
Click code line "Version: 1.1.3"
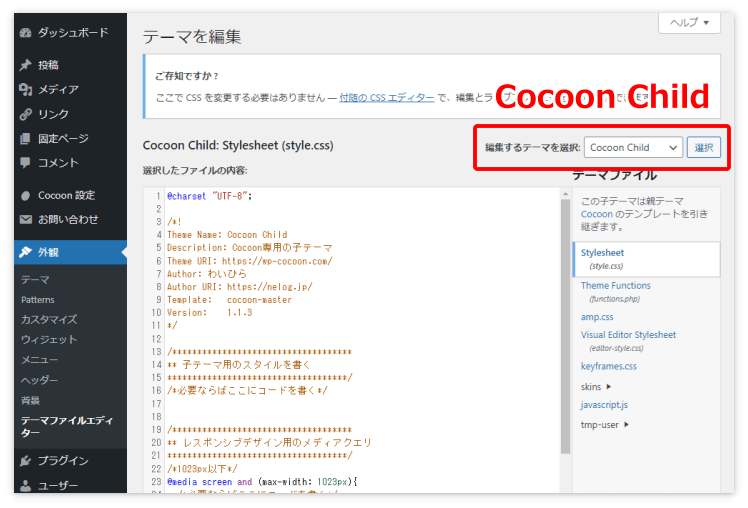point(209,312)
